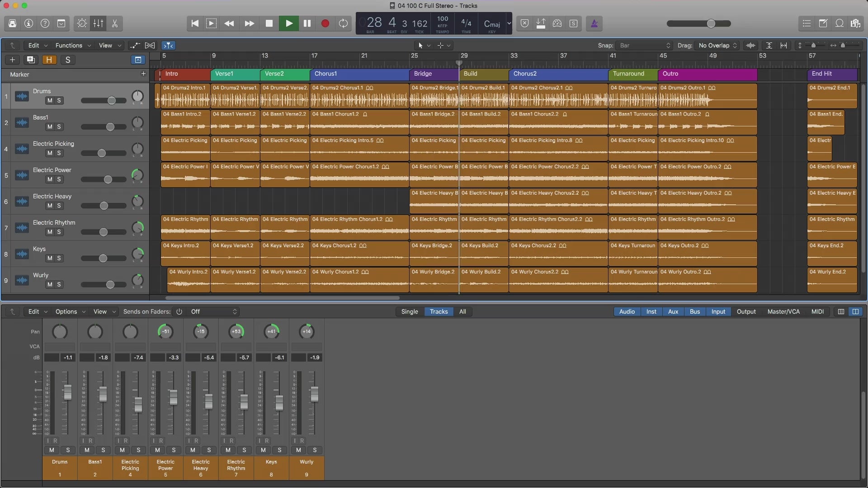
Task: Open the Media Browser icon
Action: pos(855,23)
